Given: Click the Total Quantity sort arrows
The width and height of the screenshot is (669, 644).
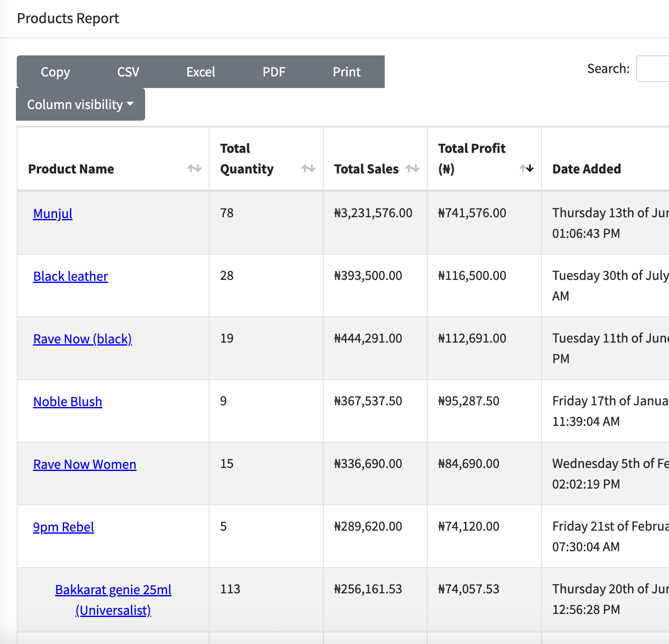Looking at the screenshot, I should (308, 169).
